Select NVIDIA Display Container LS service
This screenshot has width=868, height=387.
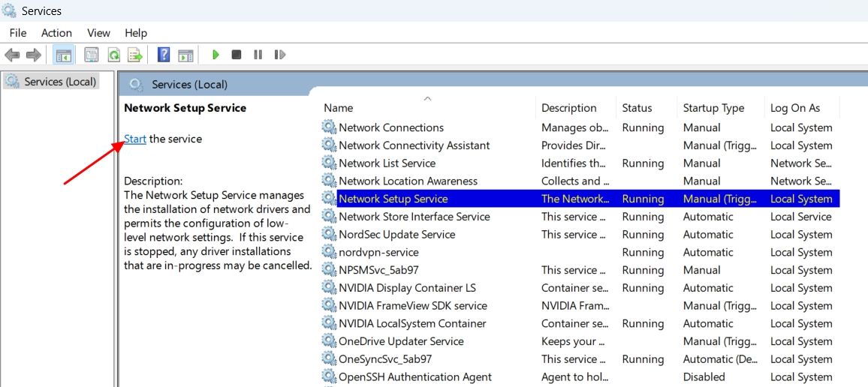[x=580, y=288]
